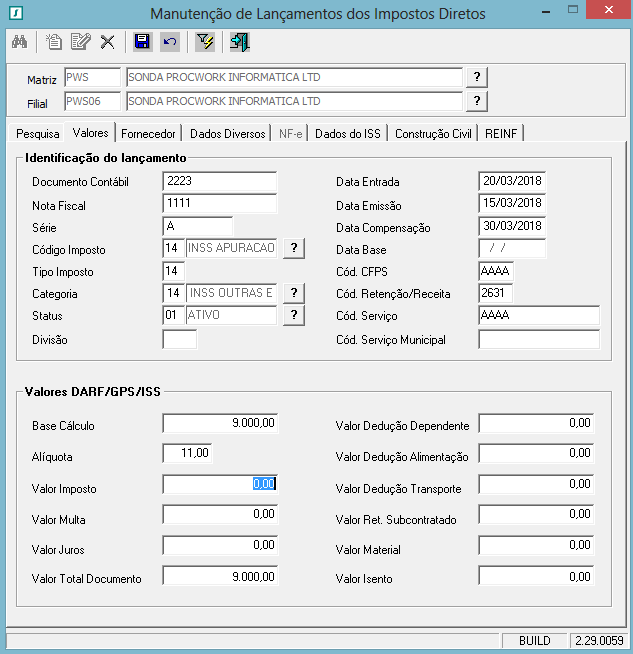
Task: Open lookup for Código Imposto
Action: click(294, 248)
